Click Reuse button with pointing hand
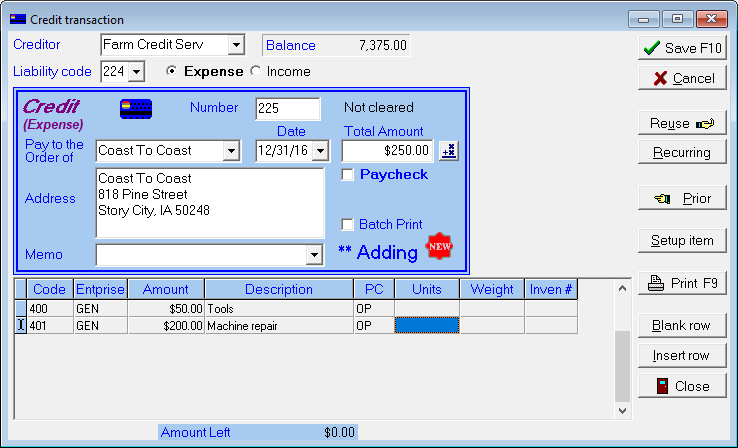 point(683,123)
